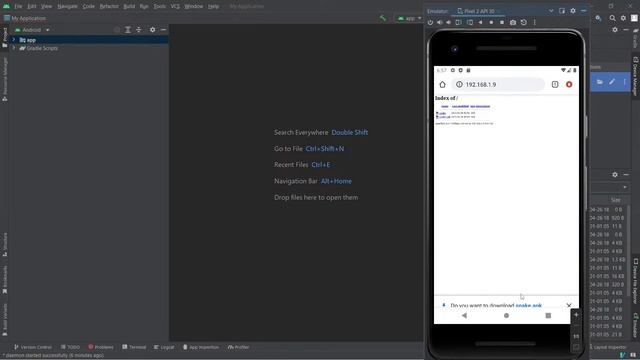Open Device Manager row more actions
The height and width of the screenshot is (360, 640).
pos(624,82)
